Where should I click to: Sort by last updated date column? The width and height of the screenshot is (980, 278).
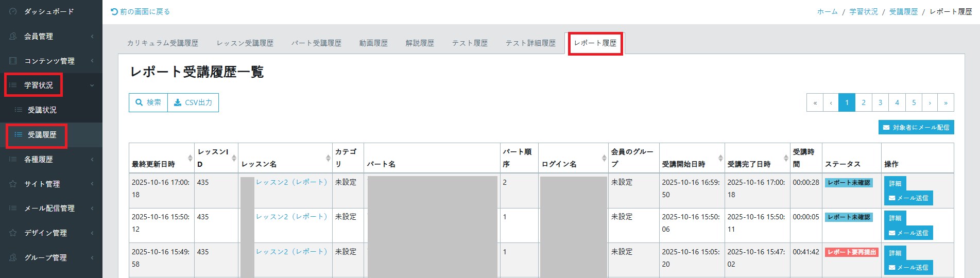(x=190, y=158)
